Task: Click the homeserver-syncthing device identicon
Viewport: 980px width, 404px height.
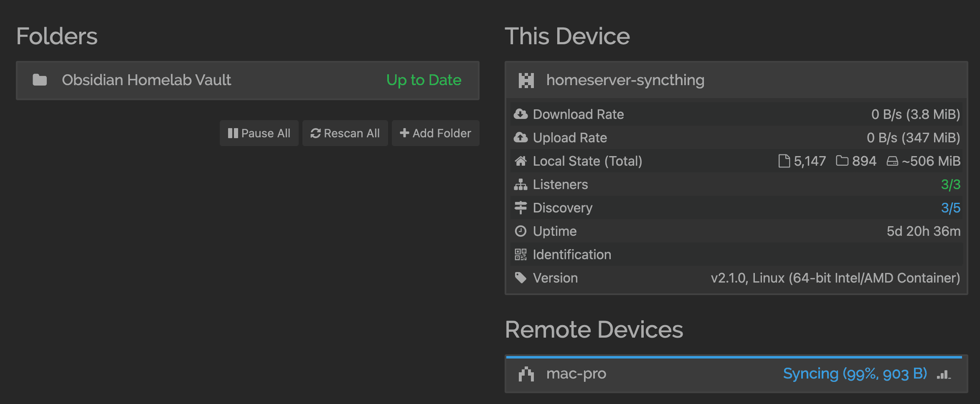Action: [526, 80]
